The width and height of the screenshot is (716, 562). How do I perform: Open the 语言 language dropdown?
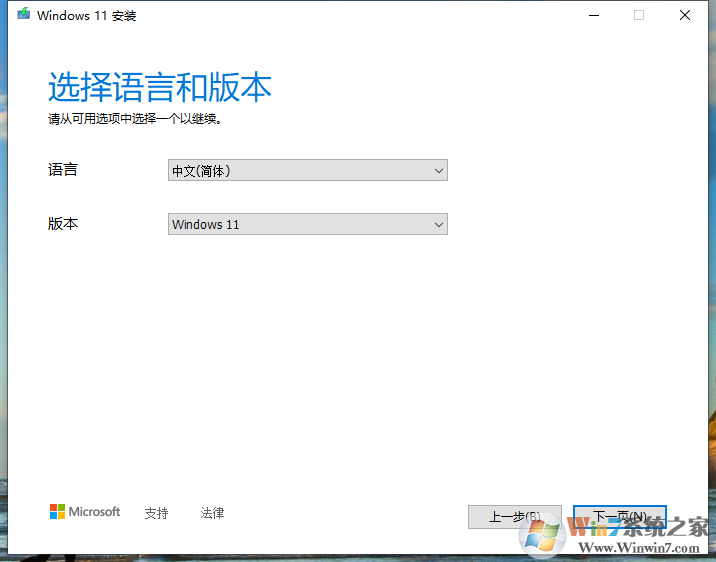[308, 170]
